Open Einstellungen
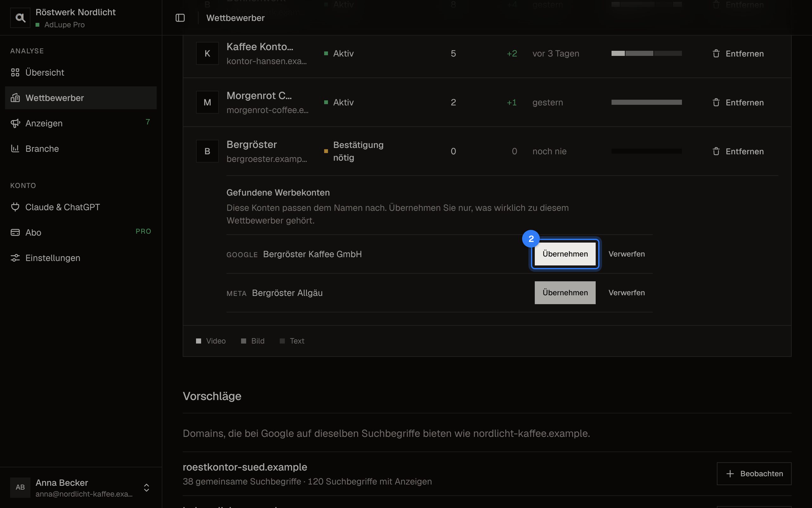The image size is (812, 508). click(81, 258)
